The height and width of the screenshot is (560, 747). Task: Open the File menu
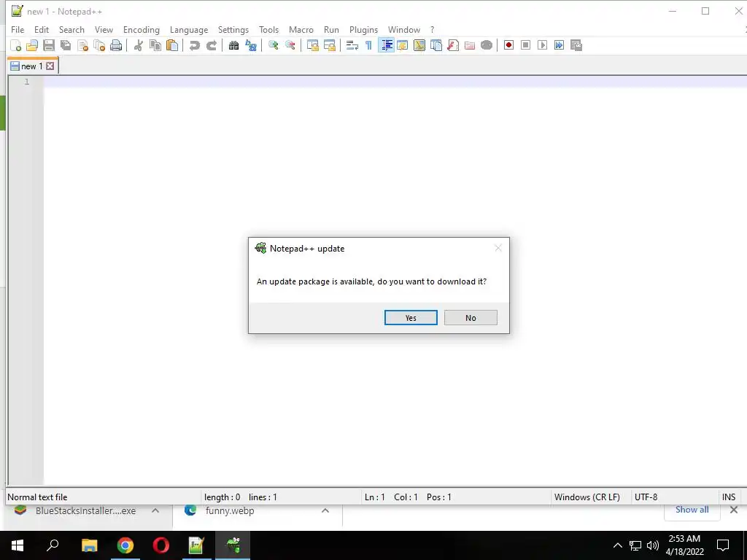pyautogui.click(x=18, y=29)
